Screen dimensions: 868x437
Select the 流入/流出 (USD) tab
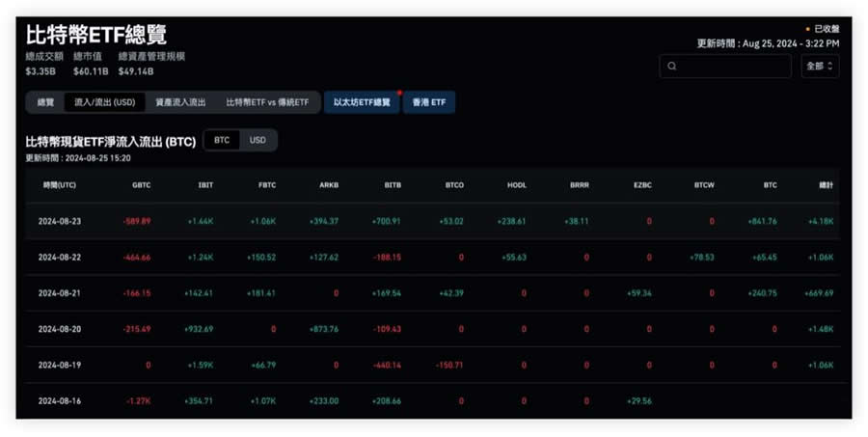point(105,102)
